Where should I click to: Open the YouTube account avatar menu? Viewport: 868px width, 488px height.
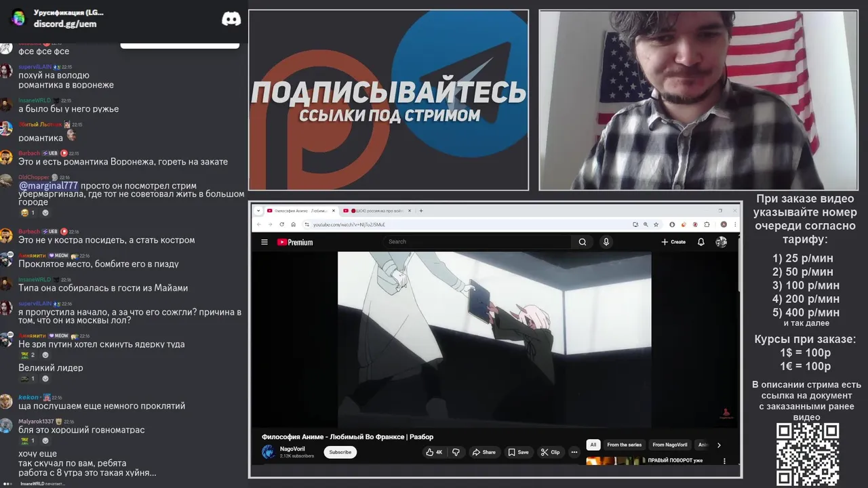point(721,242)
